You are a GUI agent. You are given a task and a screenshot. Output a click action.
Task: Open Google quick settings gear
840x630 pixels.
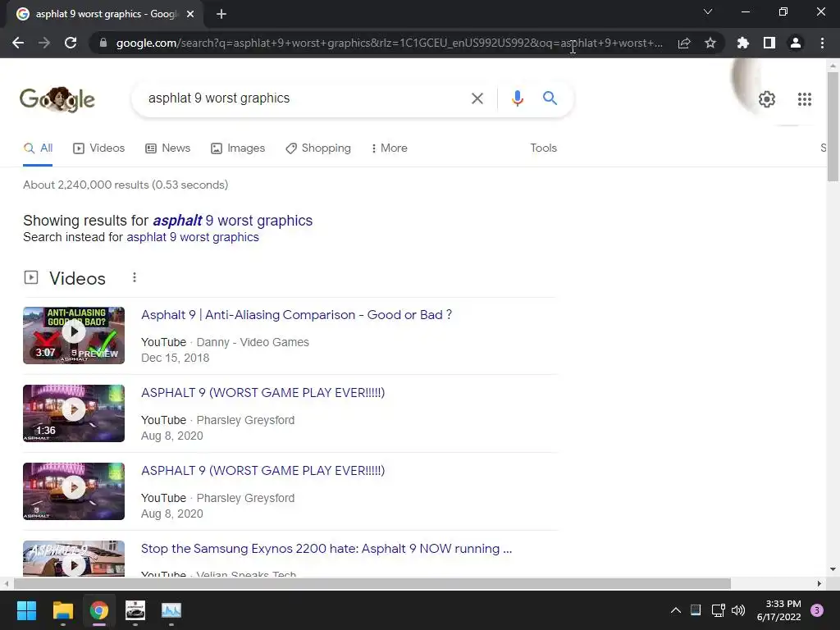[x=767, y=99]
